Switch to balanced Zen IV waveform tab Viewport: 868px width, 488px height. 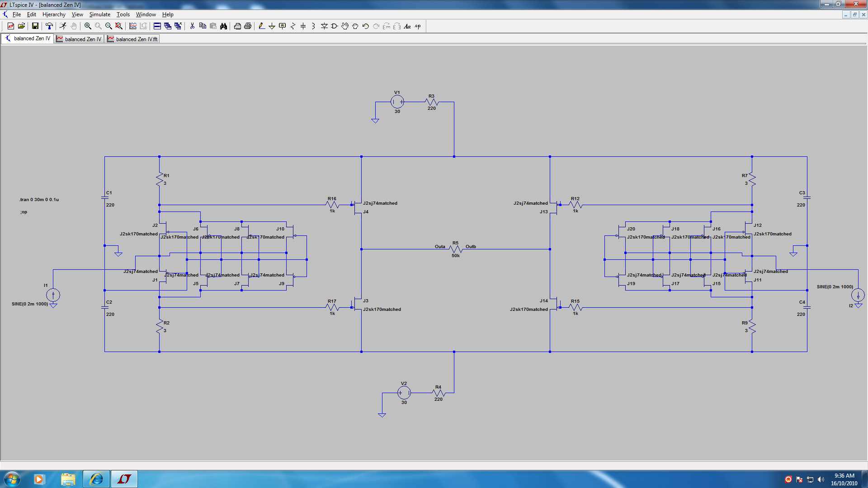click(79, 39)
